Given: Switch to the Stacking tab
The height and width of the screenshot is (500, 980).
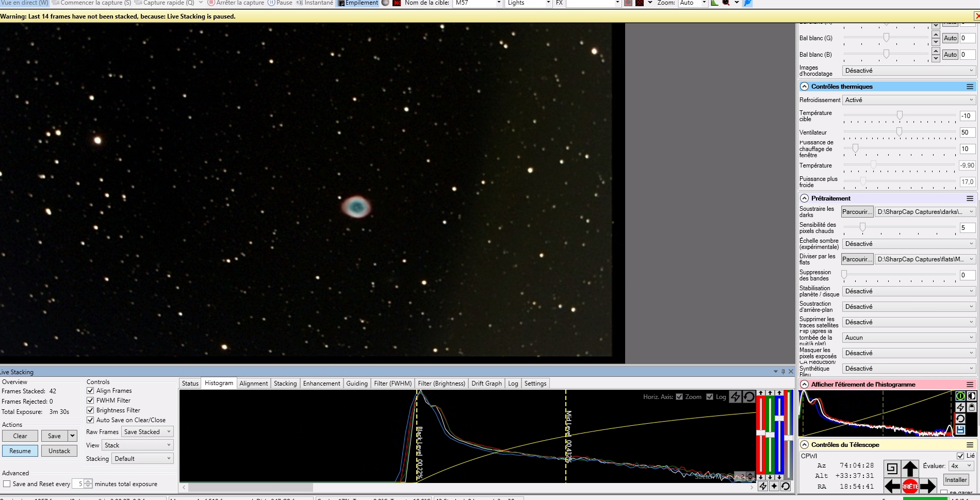Looking at the screenshot, I should 285,384.
